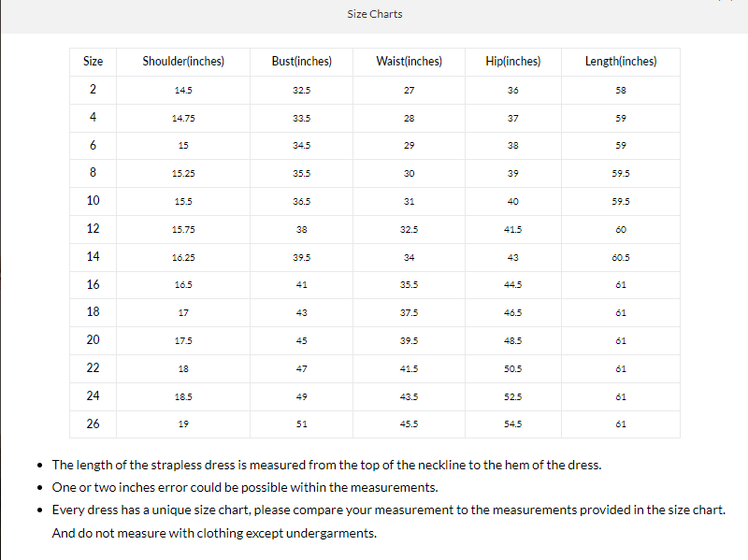Click shoulder value 14.75 for size 4

[183, 118]
